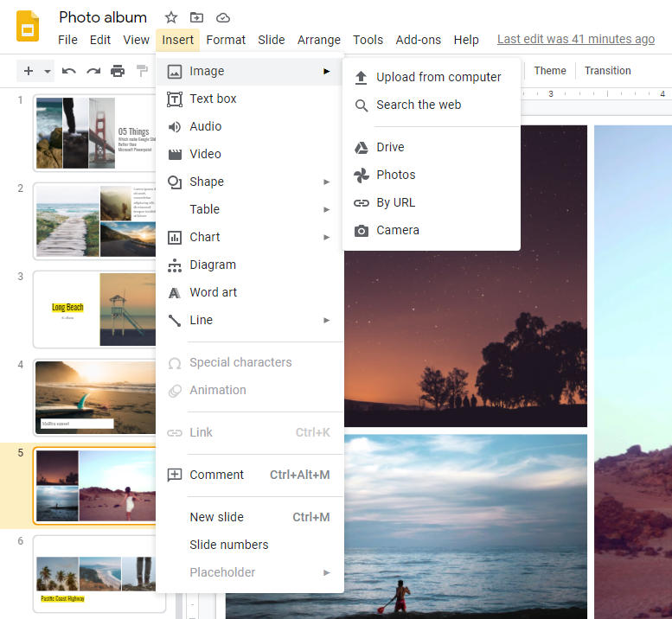Expand the Line submenu arrow

[327, 321]
